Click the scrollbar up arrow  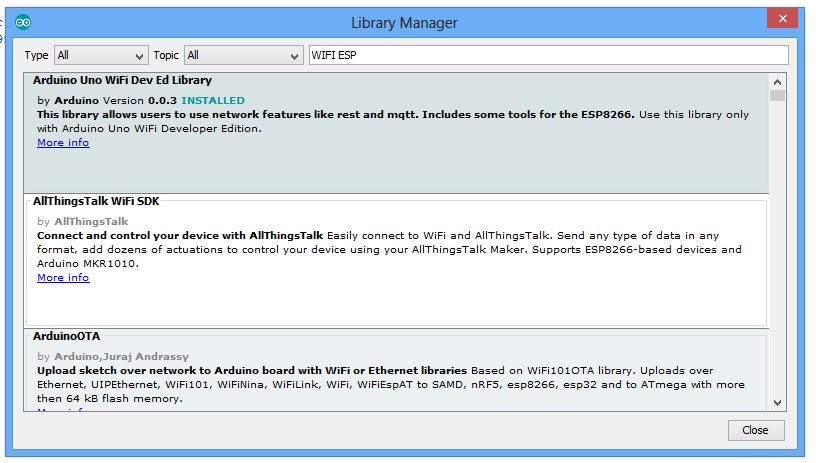(x=777, y=82)
